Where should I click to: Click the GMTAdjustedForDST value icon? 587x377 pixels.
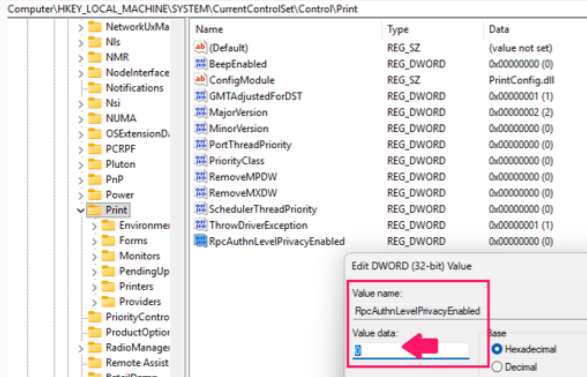(x=200, y=96)
